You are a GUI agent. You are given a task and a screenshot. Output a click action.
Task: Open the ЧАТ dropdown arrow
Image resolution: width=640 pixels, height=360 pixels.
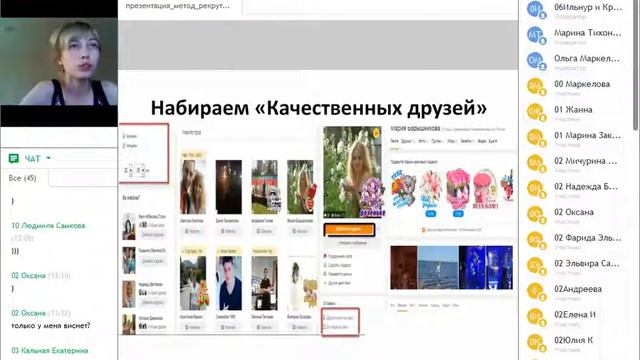48,158
